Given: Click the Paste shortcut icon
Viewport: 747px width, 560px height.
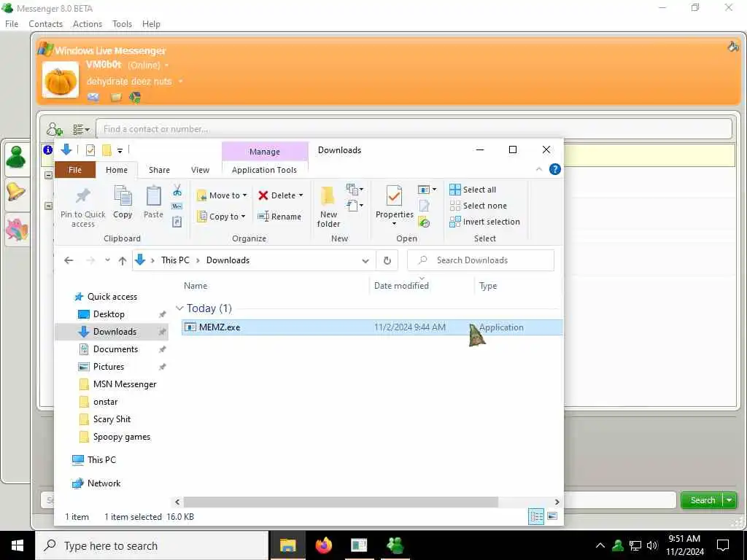Looking at the screenshot, I should (177, 222).
